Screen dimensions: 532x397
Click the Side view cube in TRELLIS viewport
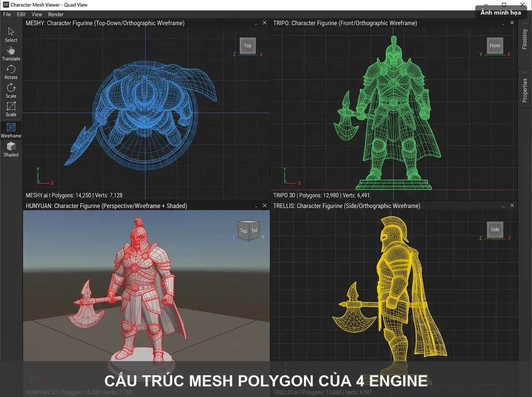pyautogui.click(x=495, y=230)
